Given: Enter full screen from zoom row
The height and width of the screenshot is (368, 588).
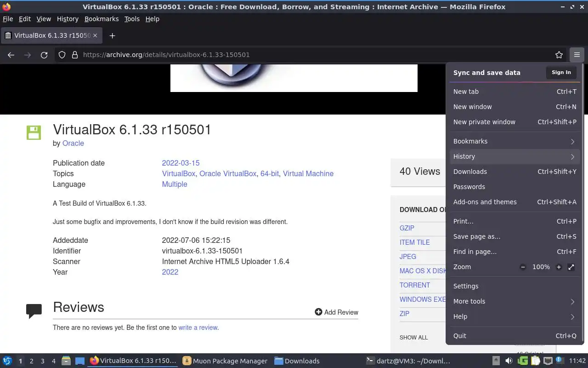Looking at the screenshot, I should (x=571, y=267).
